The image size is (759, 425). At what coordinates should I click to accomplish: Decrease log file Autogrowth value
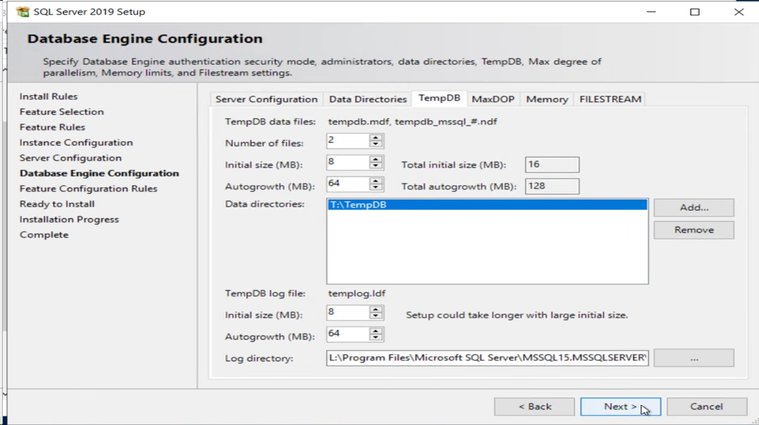[376, 337]
